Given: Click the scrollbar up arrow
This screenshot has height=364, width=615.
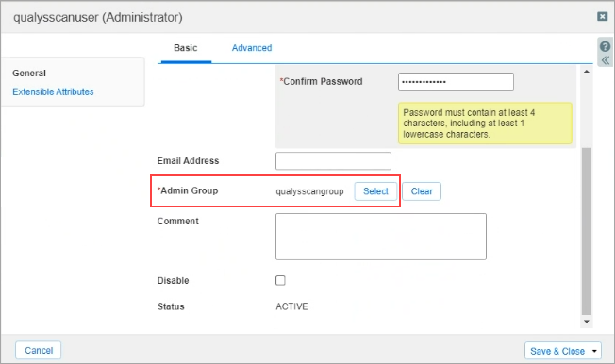Looking at the screenshot, I should tap(587, 72).
